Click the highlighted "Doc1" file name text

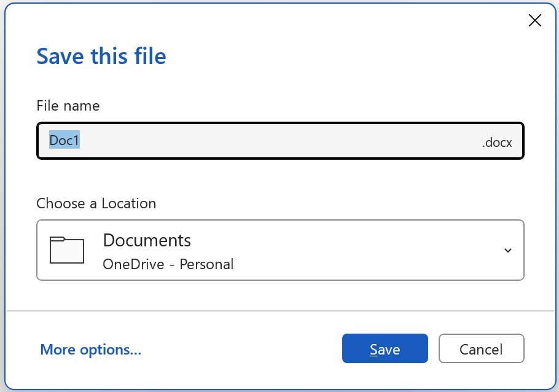(64, 140)
